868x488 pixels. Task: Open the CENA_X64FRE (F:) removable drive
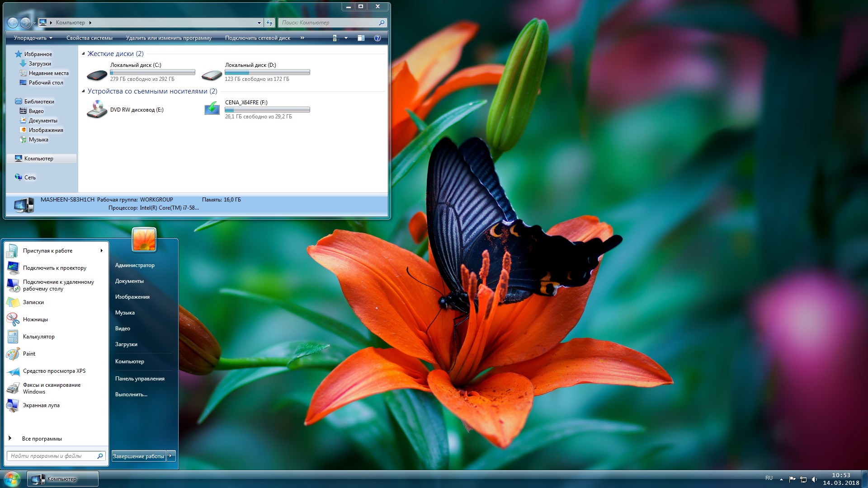(x=212, y=109)
